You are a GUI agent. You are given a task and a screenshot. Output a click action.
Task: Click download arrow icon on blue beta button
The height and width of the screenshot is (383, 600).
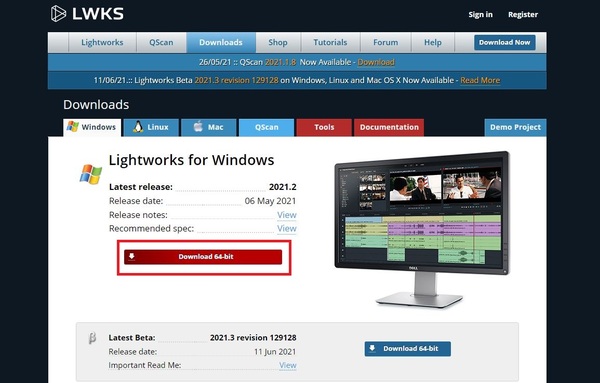372,349
